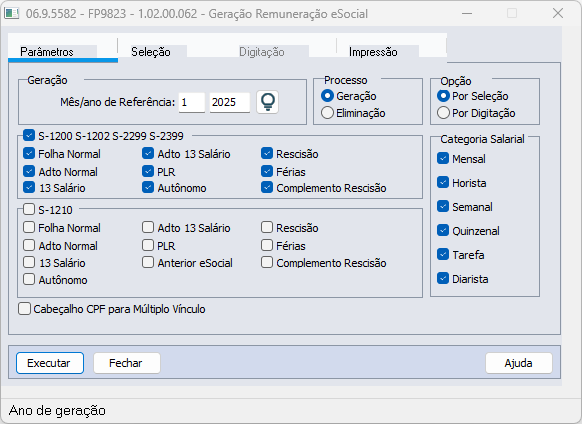Check Adto Normal in S-1210 group
This screenshot has height=424, width=582.
29,245
